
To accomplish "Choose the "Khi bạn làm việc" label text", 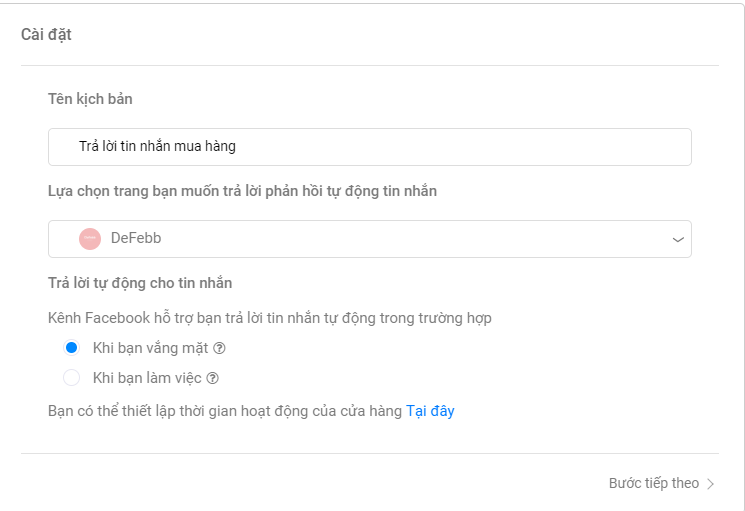I will click(147, 378).
